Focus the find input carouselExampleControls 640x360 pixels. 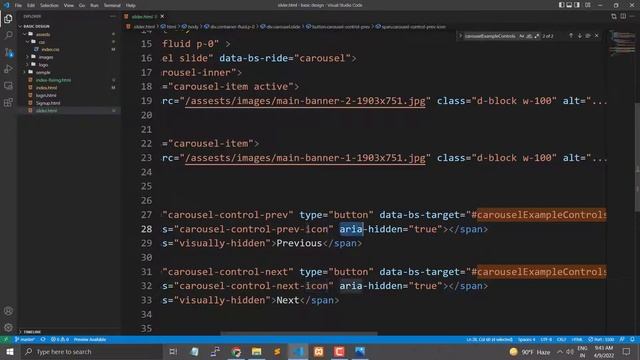point(491,36)
